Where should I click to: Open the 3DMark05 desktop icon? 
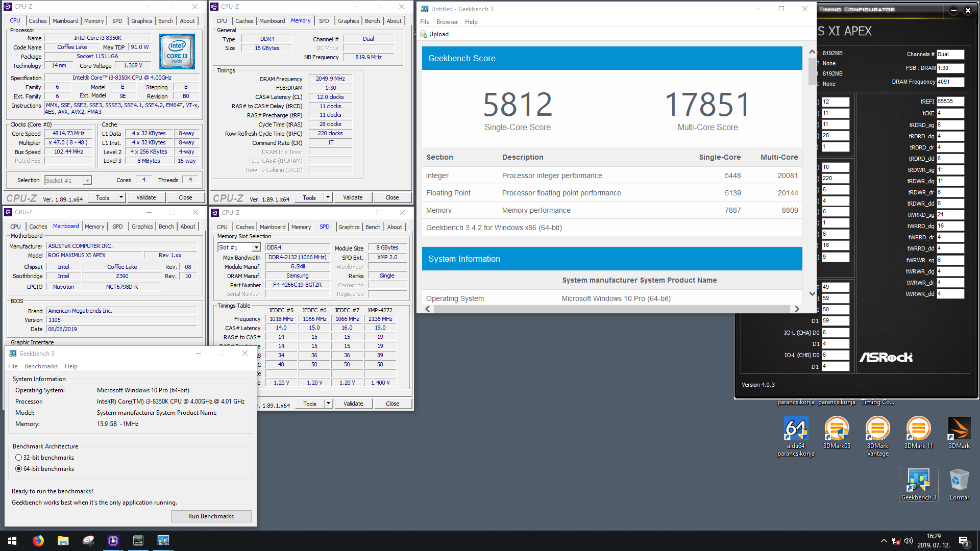837,433
